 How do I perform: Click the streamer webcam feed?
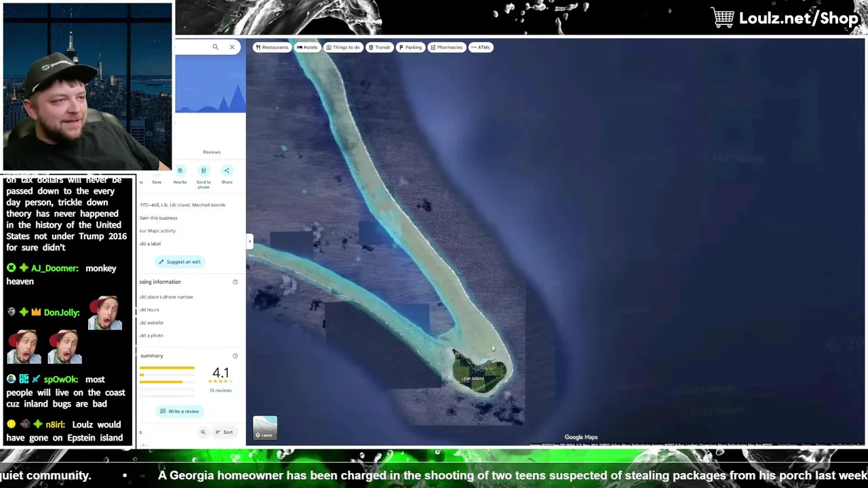point(87,87)
